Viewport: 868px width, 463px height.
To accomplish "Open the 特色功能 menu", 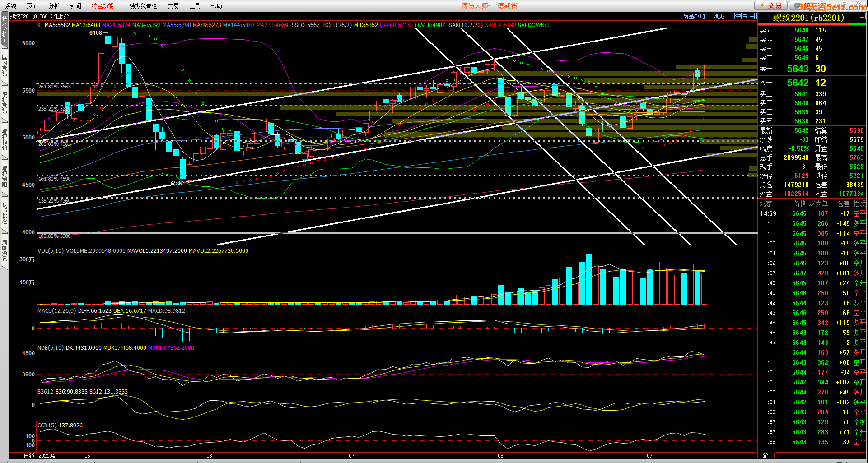I will click(x=103, y=6).
